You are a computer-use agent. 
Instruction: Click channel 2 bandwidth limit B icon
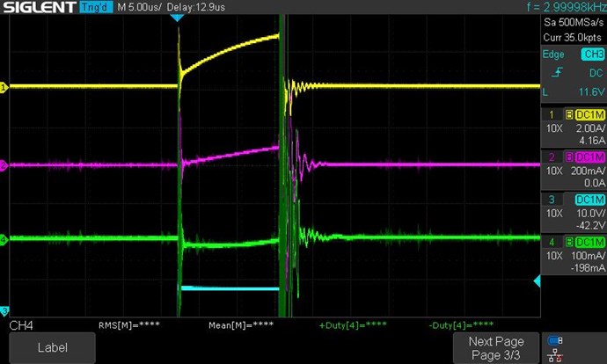pyautogui.click(x=569, y=157)
